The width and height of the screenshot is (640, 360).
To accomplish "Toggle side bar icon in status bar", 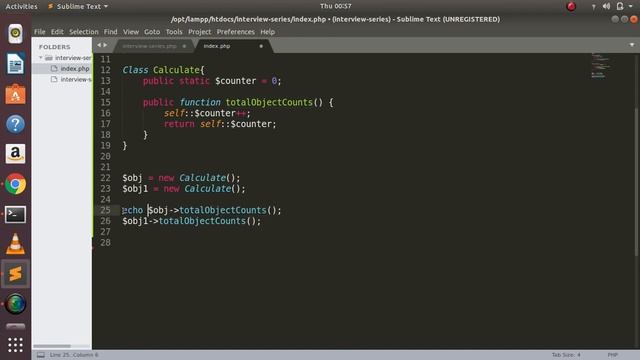I will [x=41, y=355].
